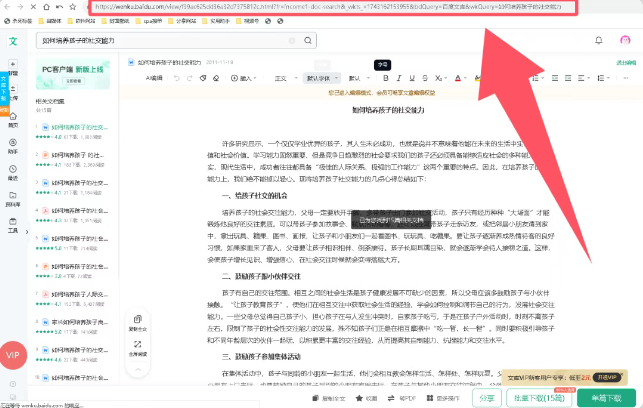Click the green single download button
Screen dimensions: 643x408
pyautogui.click(x=607, y=398)
